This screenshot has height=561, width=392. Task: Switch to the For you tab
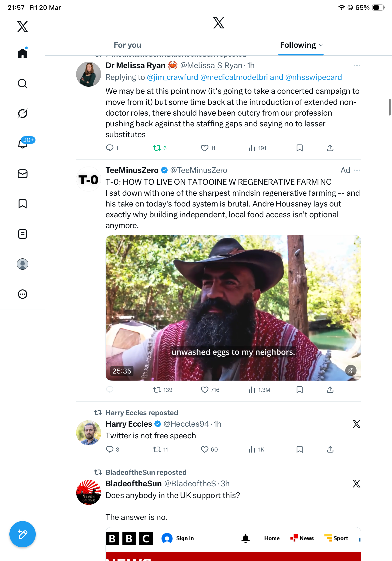pos(127,45)
